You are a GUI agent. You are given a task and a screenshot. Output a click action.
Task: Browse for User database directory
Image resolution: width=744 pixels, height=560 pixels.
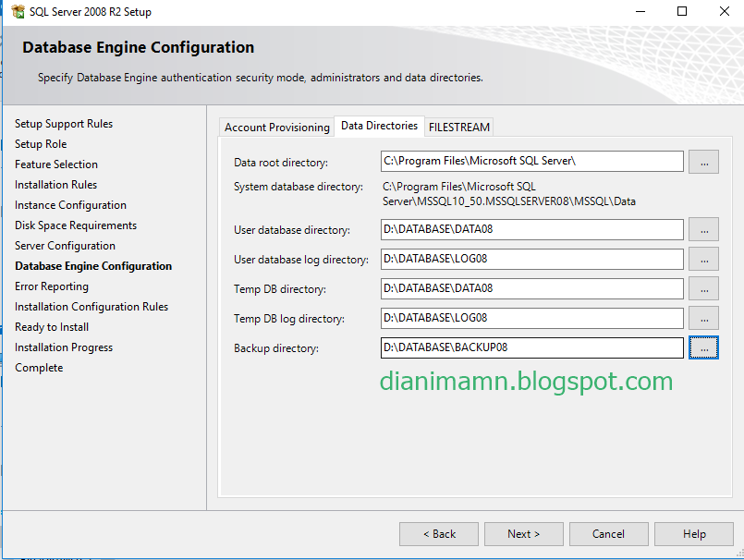click(x=703, y=229)
